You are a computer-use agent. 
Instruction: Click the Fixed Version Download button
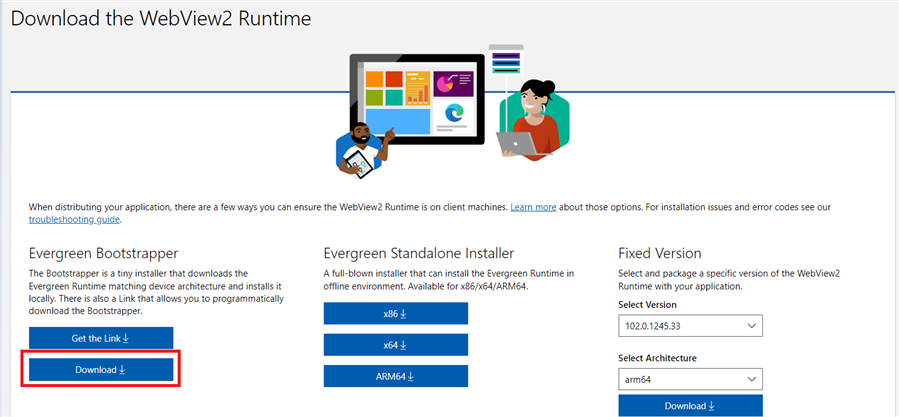click(690, 406)
